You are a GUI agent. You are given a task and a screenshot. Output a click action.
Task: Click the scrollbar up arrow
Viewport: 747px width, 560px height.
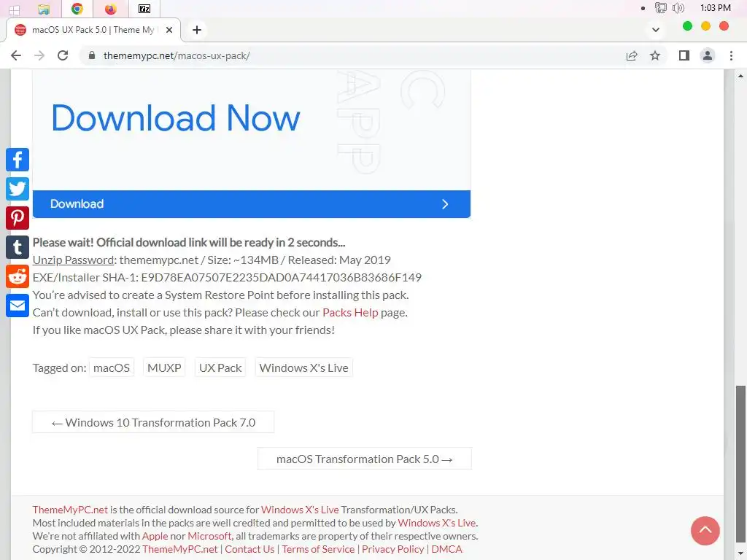pos(741,76)
